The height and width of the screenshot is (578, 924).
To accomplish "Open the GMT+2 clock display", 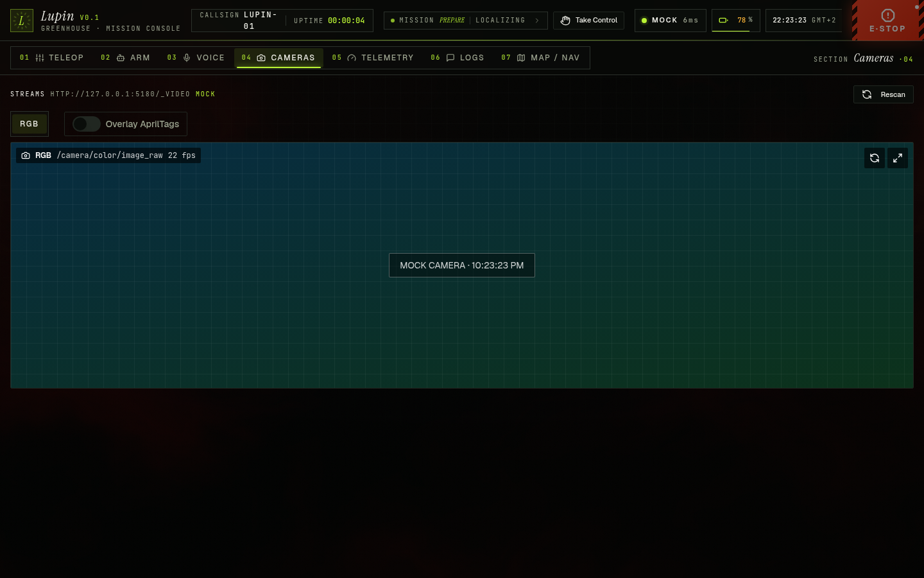I will [804, 21].
